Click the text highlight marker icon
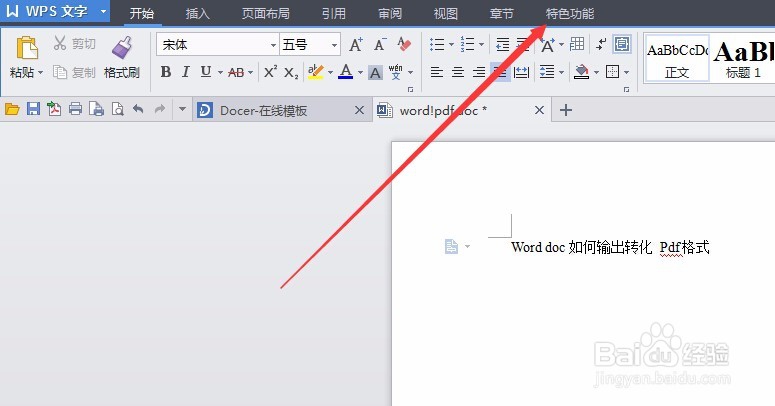Viewport: 775px width, 406px height. (315, 72)
